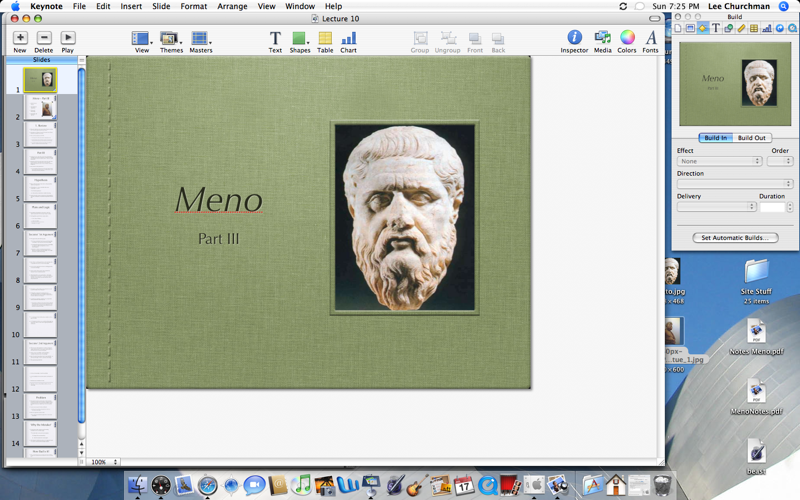Open the Arrange menu
The height and width of the screenshot is (500, 800).
click(231, 6)
